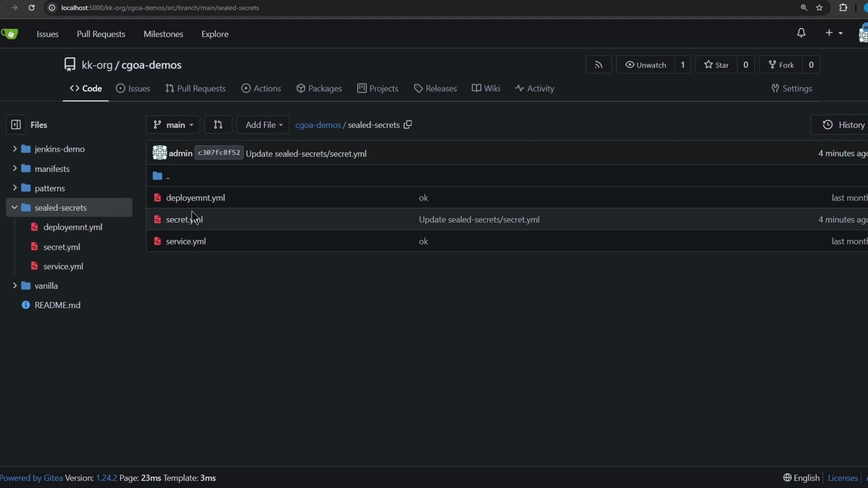Click service.yml file icon in list
868x488 pixels.
point(157,241)
